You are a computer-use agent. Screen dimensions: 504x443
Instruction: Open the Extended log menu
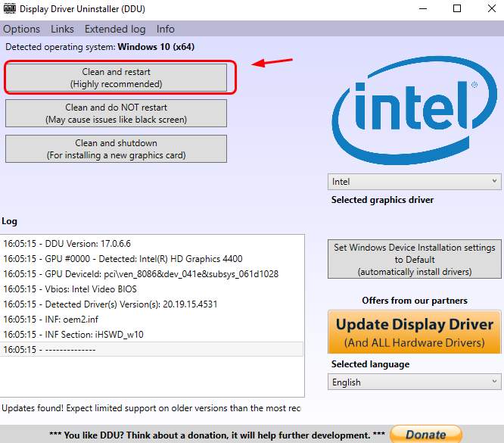115,29
